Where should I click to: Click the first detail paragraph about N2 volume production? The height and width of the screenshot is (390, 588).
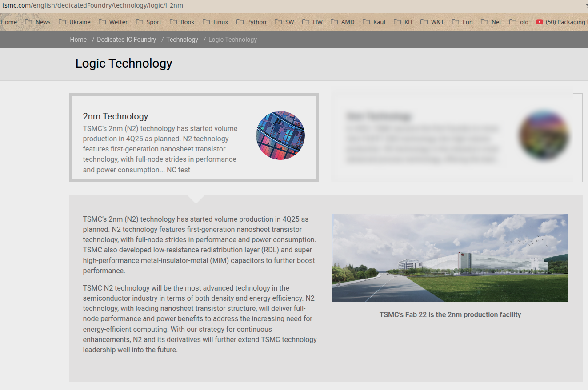click(x=200, y=245)
